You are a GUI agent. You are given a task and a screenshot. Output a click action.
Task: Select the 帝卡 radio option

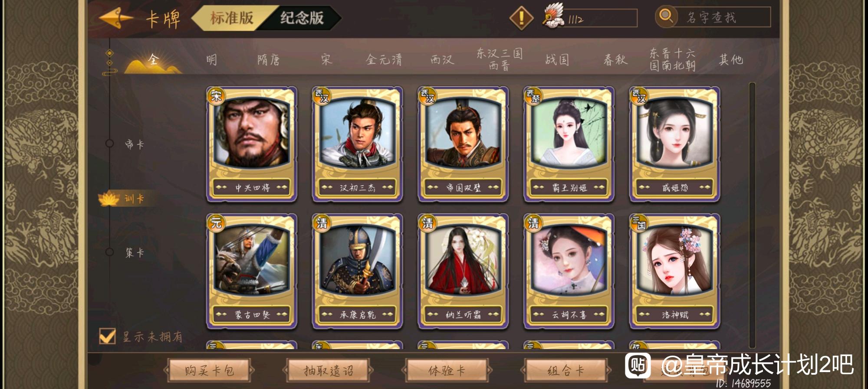(x=109, y=144)
